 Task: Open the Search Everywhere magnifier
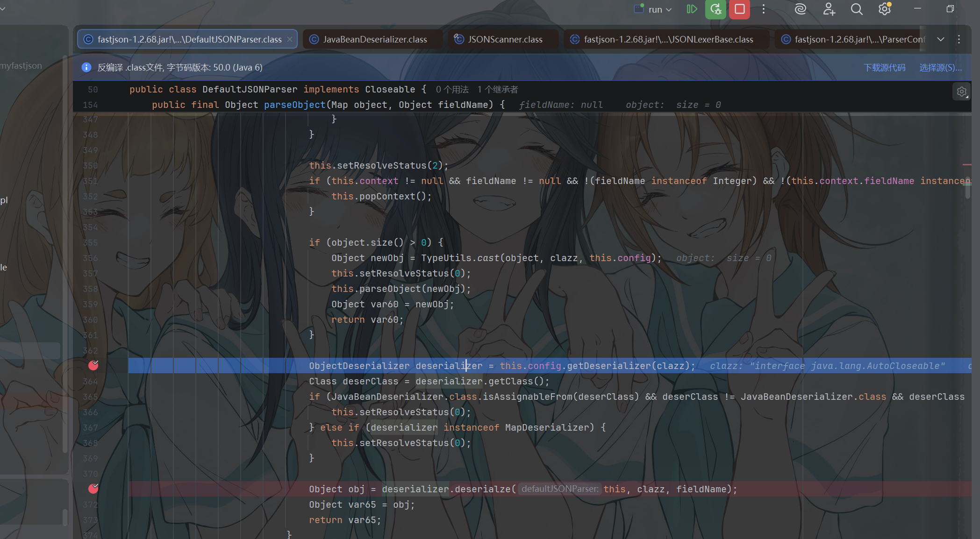pyautogui.click(x=857, y=9)
